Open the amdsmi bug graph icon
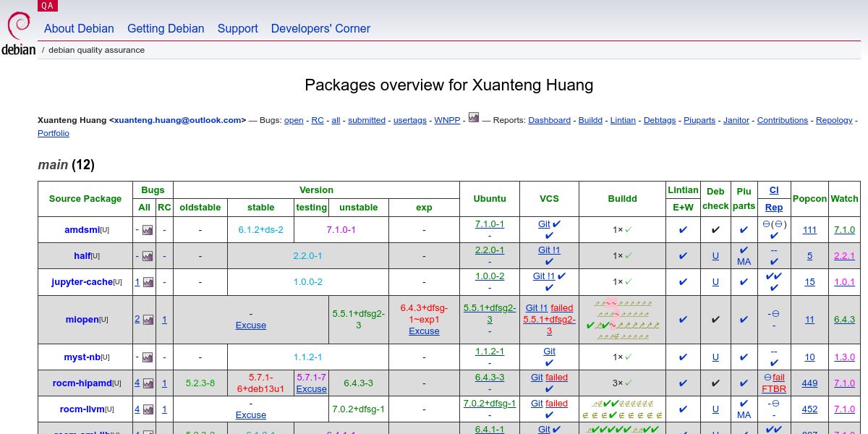This screenshot has width=868, height=434. 148,230
